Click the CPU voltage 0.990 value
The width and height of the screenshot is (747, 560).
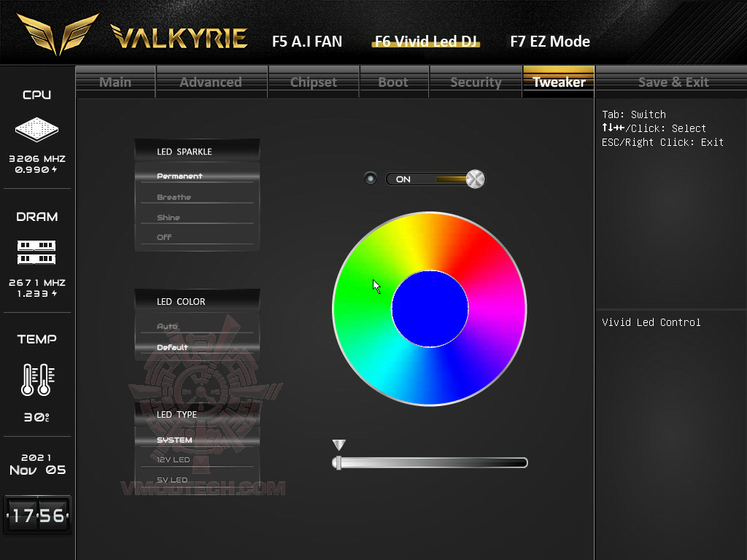coord(36,169)
